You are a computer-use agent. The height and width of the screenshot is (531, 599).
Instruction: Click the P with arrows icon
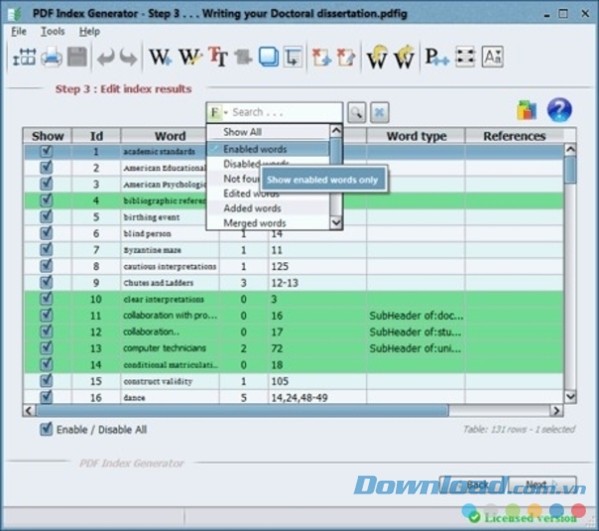[x=437, y=57]
